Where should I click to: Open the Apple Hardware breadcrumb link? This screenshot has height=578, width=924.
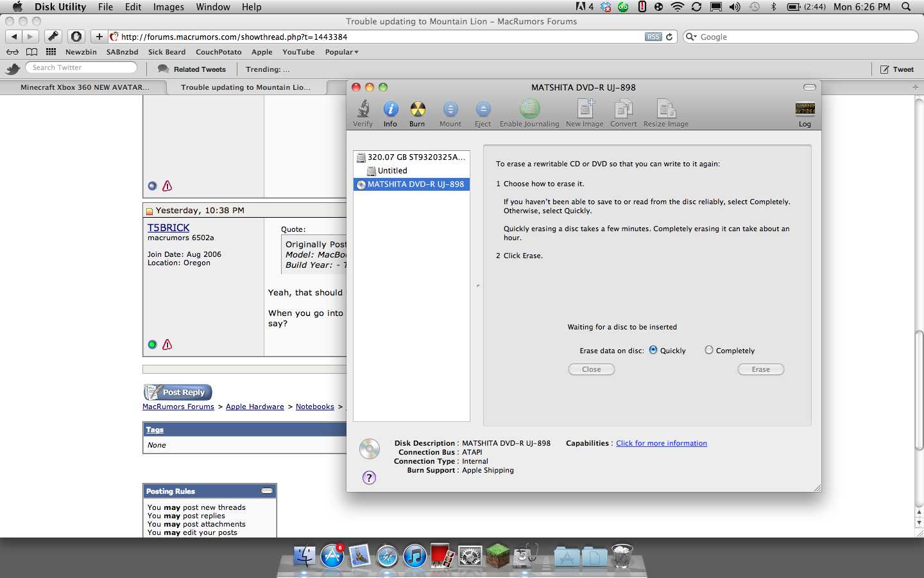(x=255, y=407)
